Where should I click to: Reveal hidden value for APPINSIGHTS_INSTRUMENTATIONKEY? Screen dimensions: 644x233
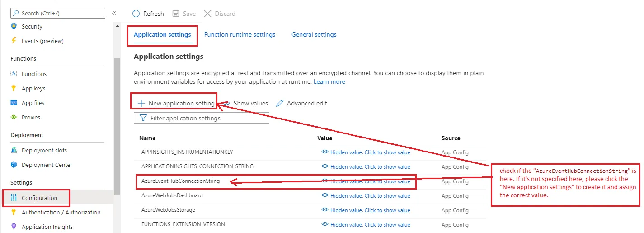366,152
